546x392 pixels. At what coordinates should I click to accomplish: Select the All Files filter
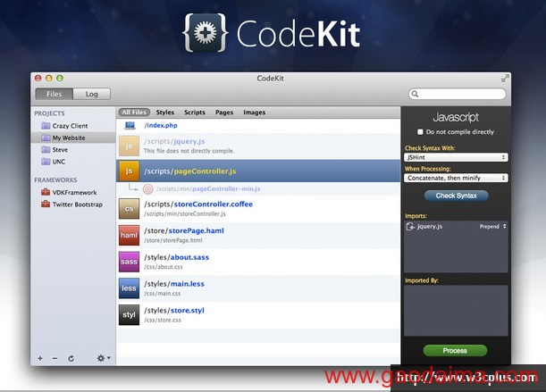coord(134,113)
